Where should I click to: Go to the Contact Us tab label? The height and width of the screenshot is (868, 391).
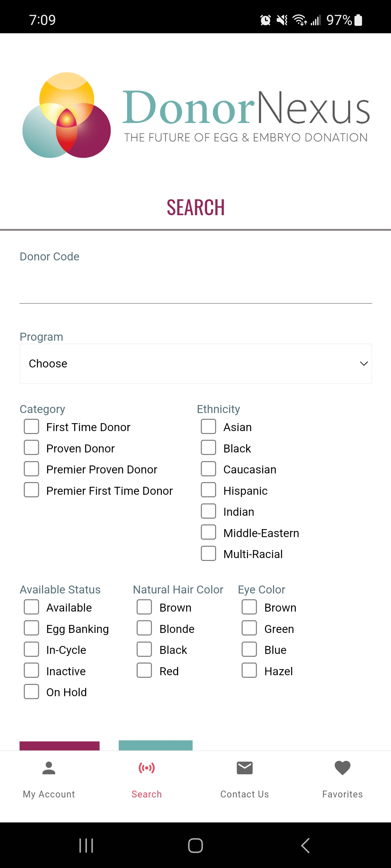(x=245, y=794)
